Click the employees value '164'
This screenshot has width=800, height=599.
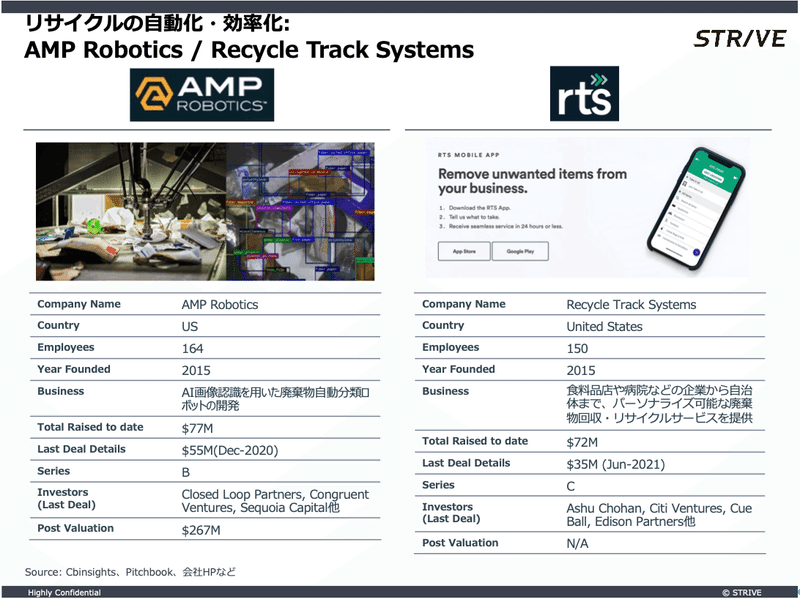click(x=192, y=348)
